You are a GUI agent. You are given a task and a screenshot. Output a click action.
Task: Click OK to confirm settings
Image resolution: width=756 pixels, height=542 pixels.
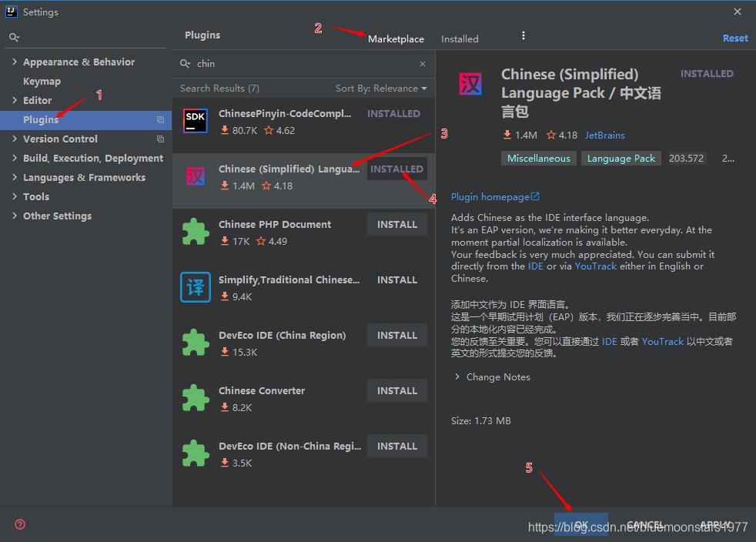581,524
